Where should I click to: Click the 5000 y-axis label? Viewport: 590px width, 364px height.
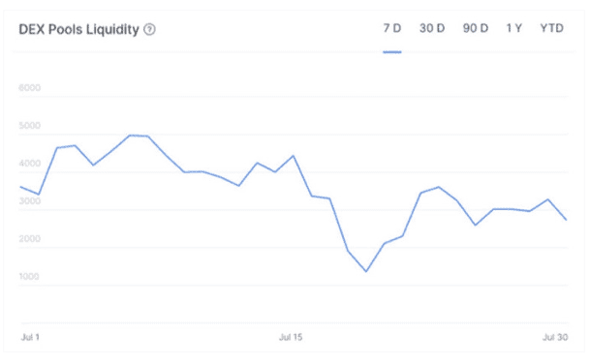point(29,125)
